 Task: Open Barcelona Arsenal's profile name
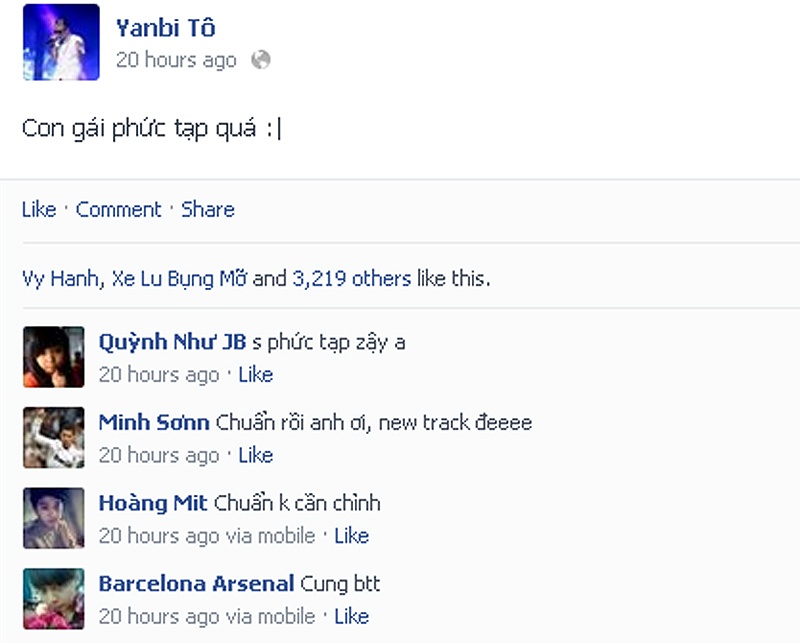196,584
